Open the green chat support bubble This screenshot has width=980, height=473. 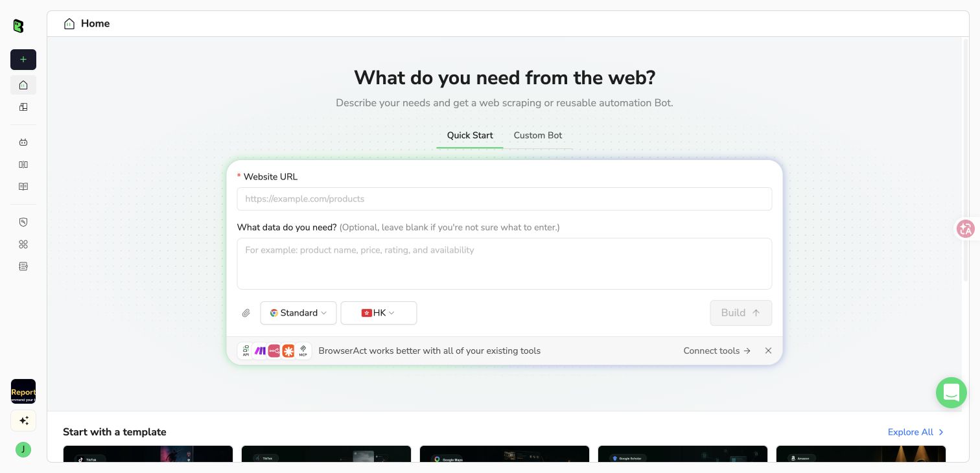(951, 393)
